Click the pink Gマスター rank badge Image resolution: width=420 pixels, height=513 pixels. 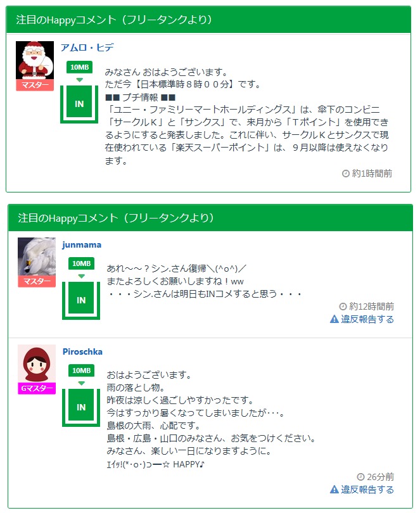[37, 388]
